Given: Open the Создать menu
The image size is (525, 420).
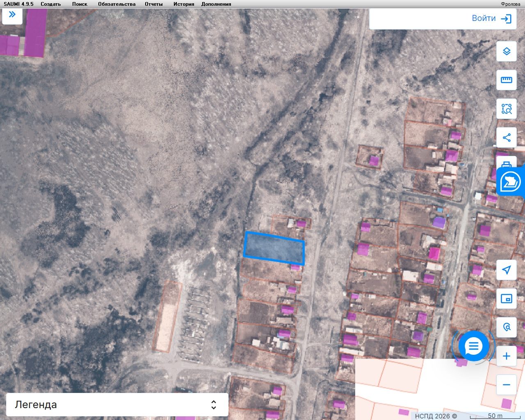Looking at the screenshot, I should (x=50, y=4).
